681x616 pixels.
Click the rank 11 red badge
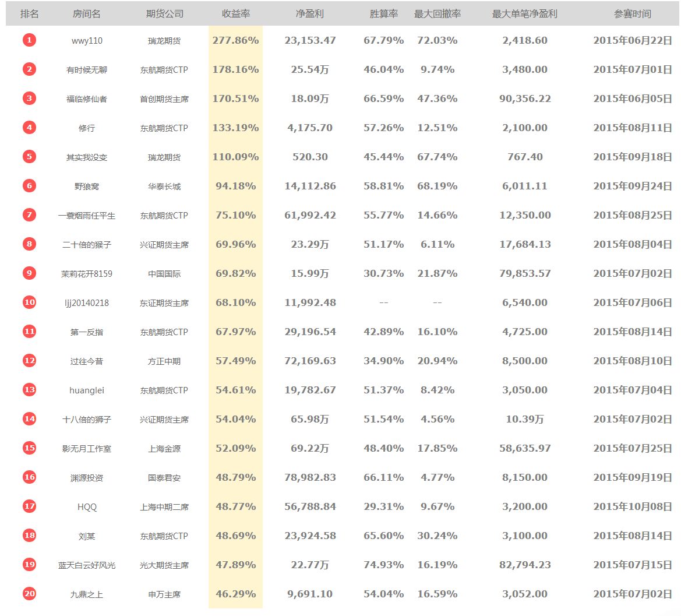click(x=29, y=331)
